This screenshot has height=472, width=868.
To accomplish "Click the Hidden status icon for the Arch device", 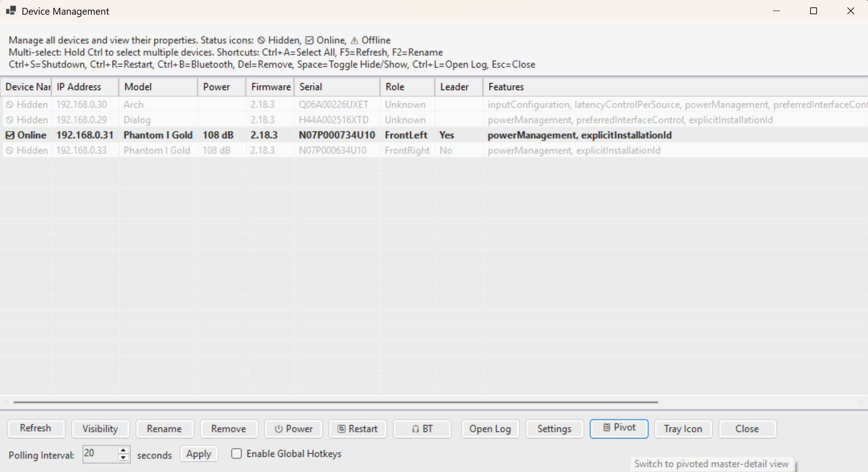I will [10, 104].
